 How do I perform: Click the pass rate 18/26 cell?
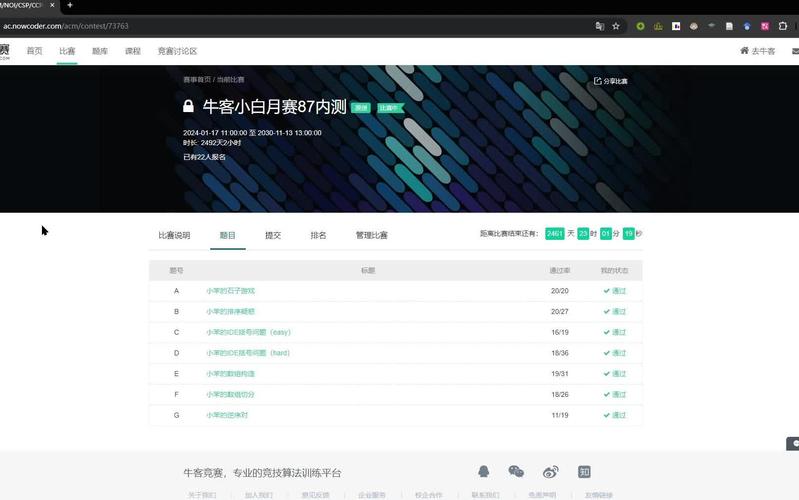click(x=560, y=394)
